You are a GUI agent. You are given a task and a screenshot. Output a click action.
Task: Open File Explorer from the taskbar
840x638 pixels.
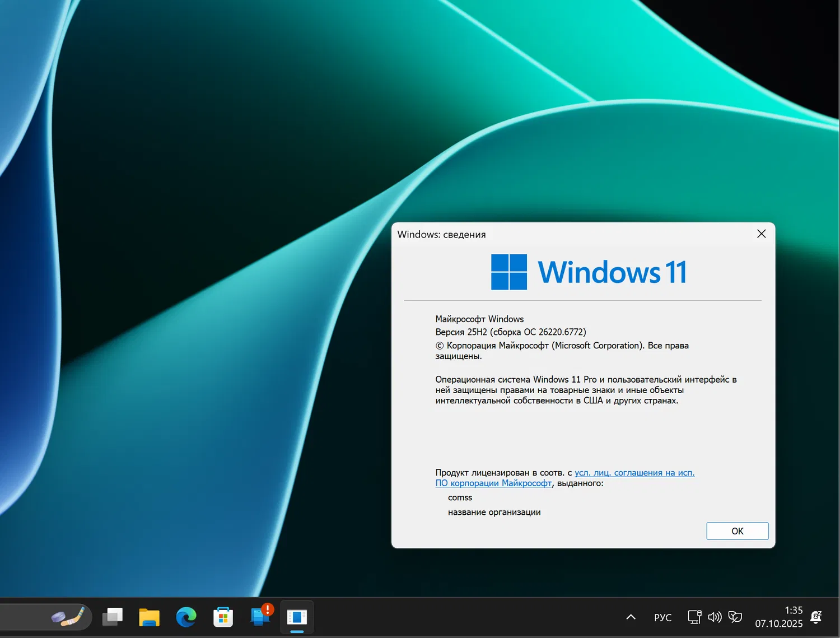tap(149, 617)
